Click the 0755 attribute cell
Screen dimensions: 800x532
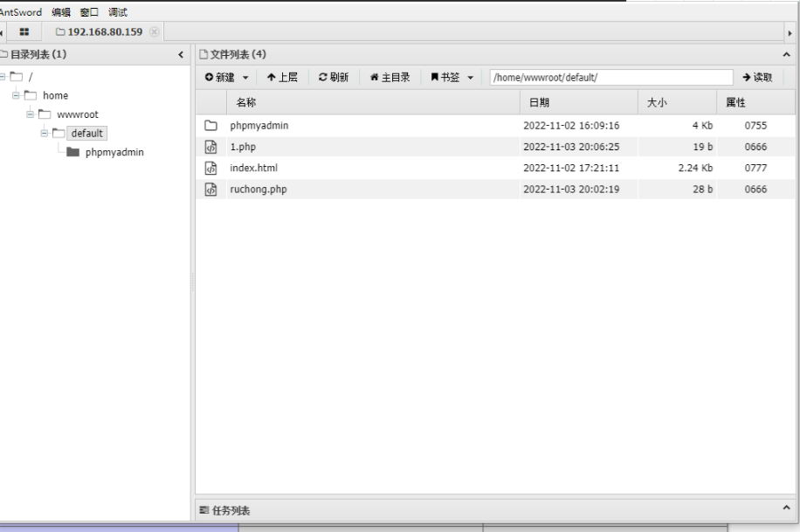coord(755,126)
